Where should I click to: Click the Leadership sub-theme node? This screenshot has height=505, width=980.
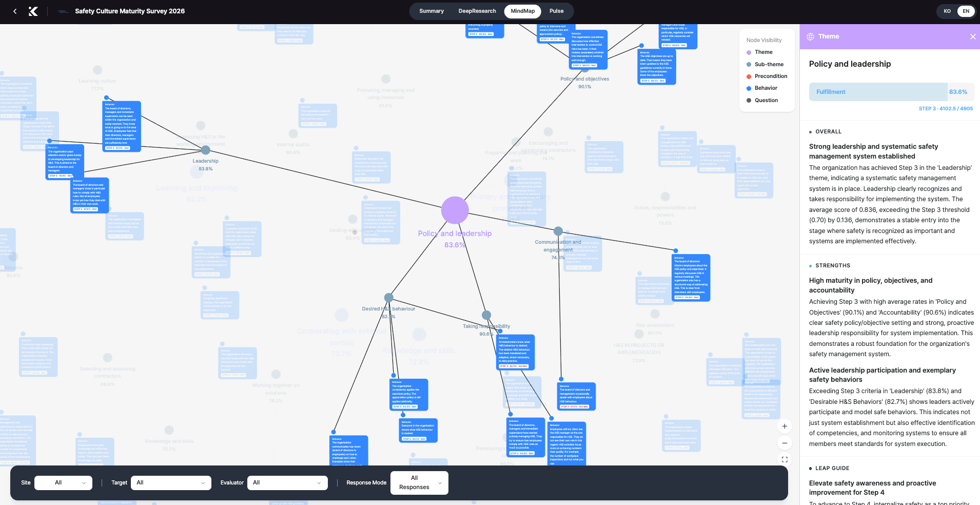click(x=206, y=150)
